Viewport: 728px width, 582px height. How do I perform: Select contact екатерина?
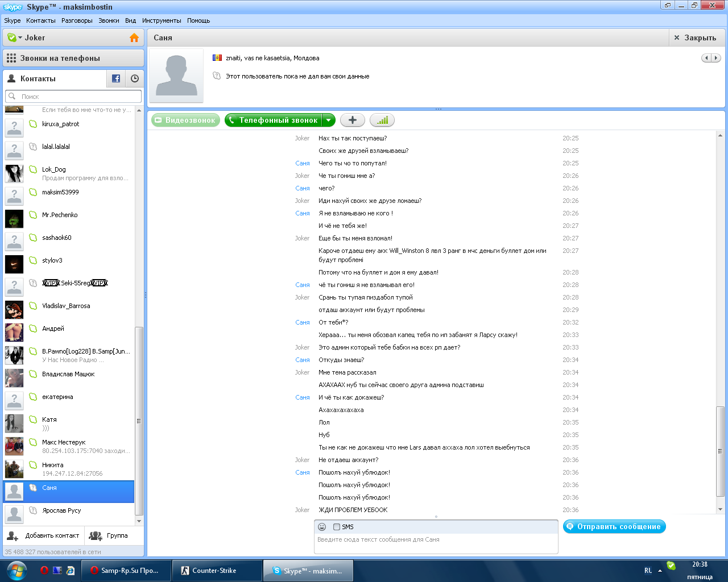pos(69,401)
